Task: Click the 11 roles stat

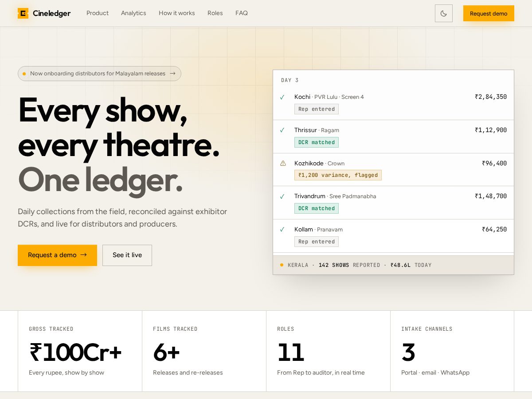Action: (291, 352)
